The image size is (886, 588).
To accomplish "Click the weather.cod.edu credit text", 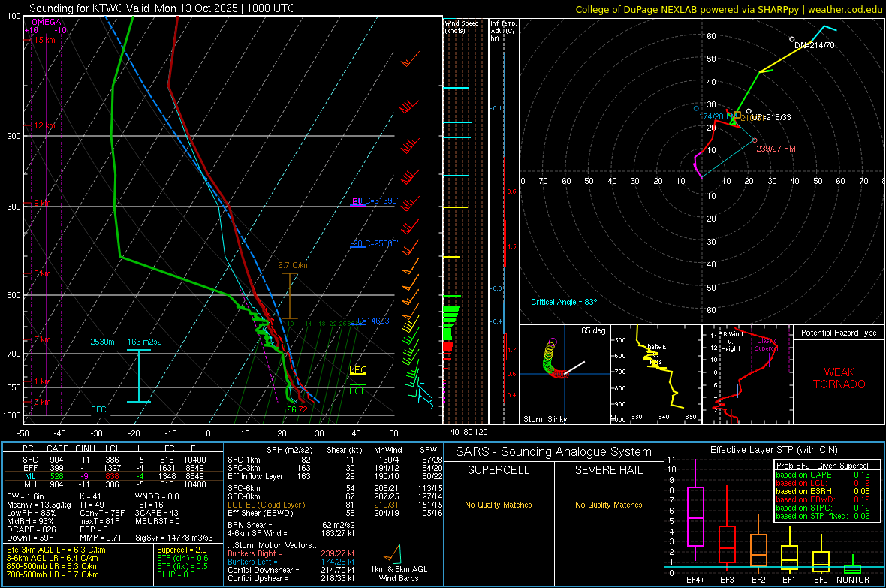I will pyautogui.click(x=845, y=9).
